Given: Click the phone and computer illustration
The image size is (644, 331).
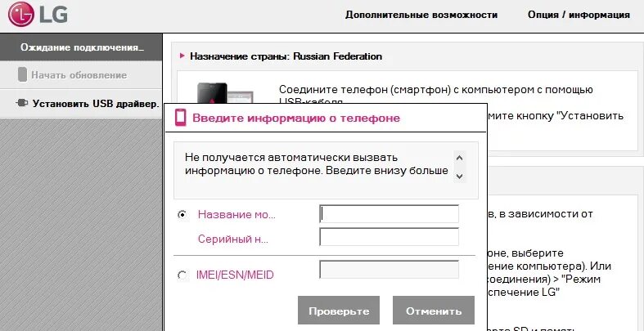Looking at the screenshot, I should point(225,93).
